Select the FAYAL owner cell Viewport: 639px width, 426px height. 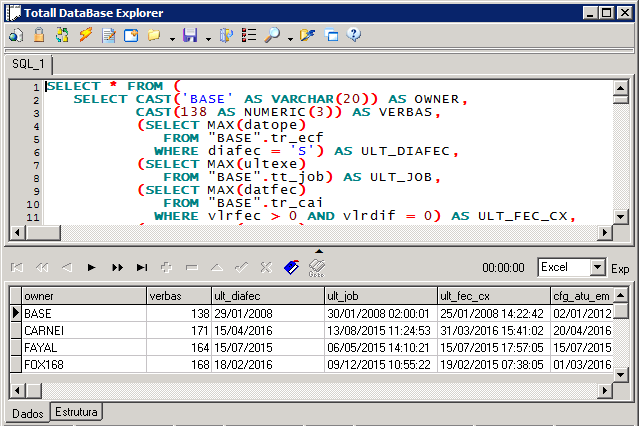(84, 348)
